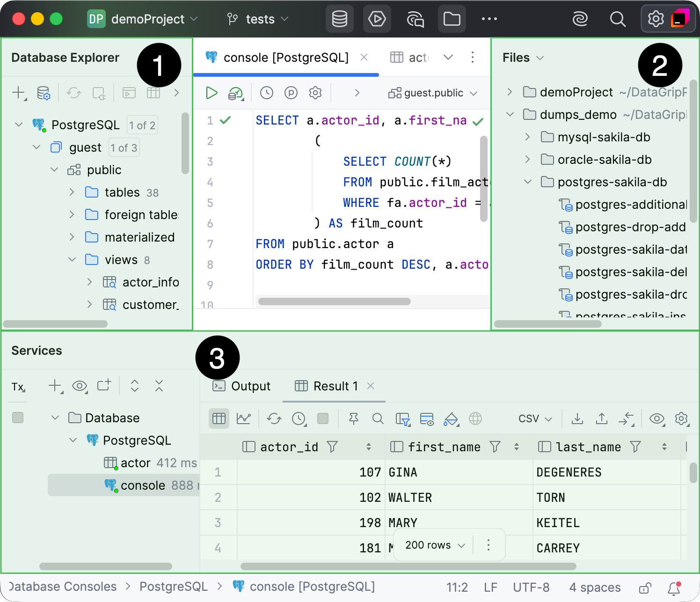Open the CSV data extractor dropdown

535,418
